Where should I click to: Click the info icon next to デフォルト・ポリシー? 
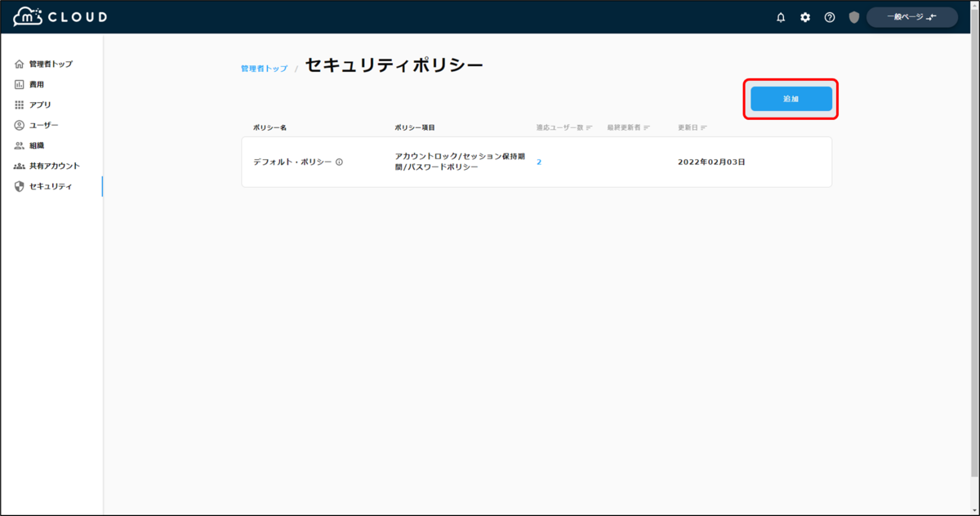click(x=339, y=162)
